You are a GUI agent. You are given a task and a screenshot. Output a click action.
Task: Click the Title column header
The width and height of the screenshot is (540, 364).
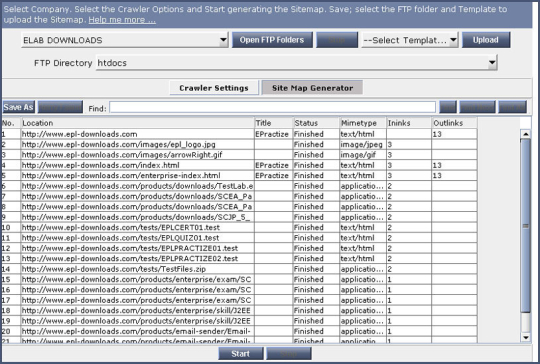273,123
